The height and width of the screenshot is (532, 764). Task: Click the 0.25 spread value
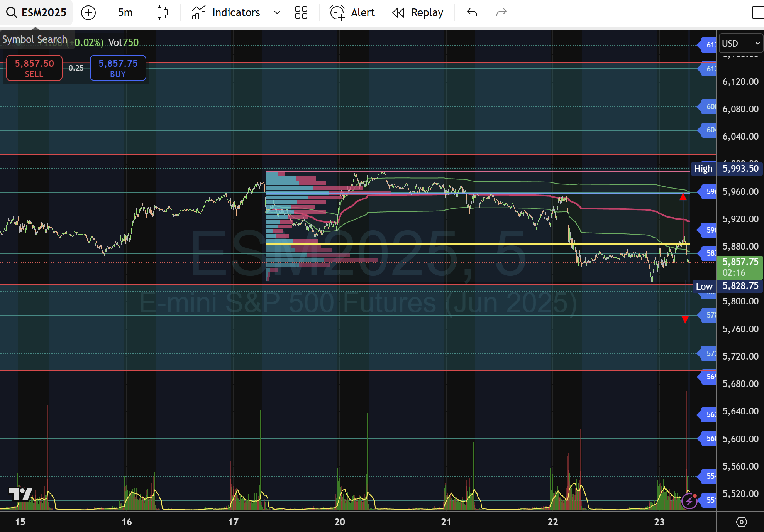[76, 68]
